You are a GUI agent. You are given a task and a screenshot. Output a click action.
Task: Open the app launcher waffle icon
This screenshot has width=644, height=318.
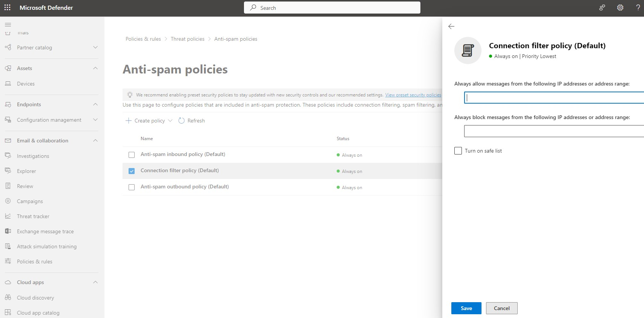(x=8, y=8)
